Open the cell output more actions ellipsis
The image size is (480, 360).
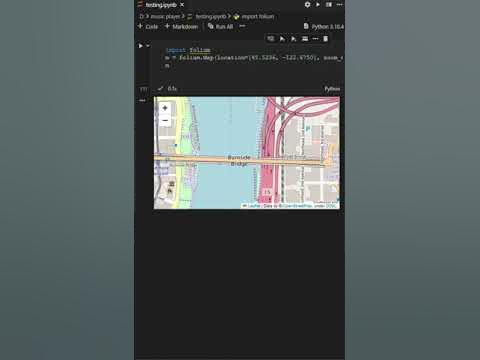pos(142,100)
